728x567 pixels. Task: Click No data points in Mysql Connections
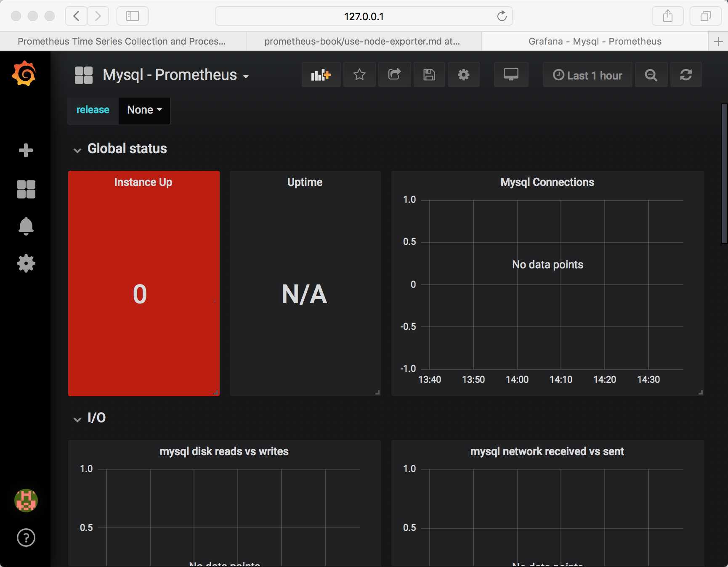[x=547, y=265]
